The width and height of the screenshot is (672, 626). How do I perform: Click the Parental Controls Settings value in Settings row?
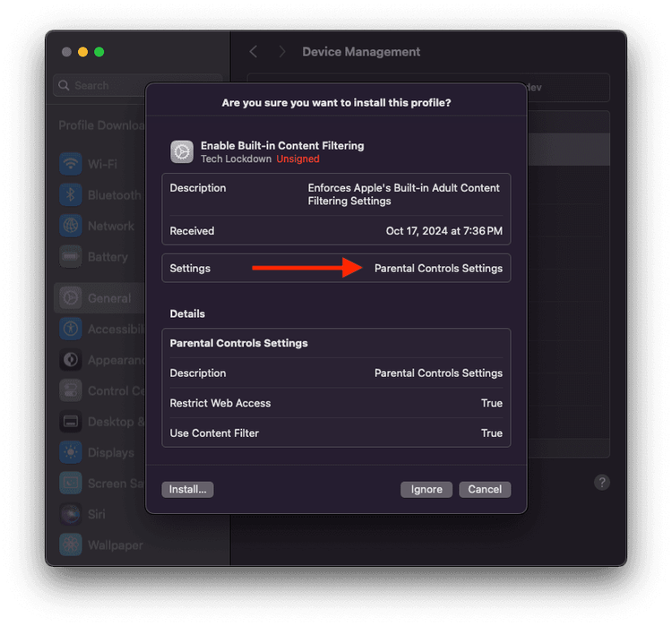(438, 269)
